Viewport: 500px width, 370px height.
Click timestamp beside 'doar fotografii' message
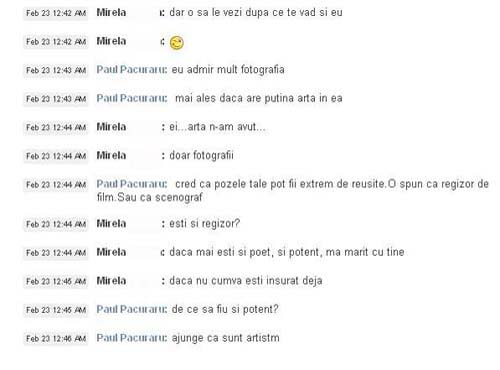tap(56, 156)
